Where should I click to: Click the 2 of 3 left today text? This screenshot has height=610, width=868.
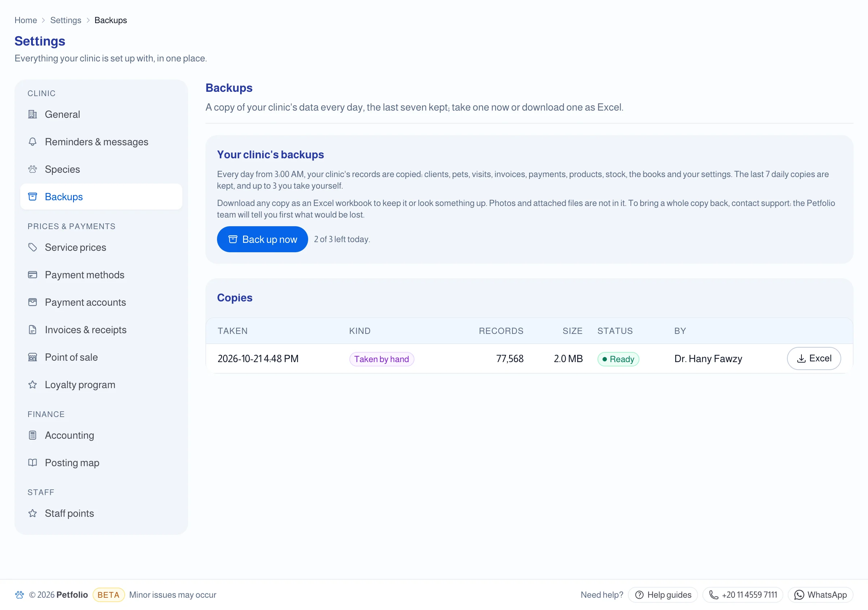342,240
